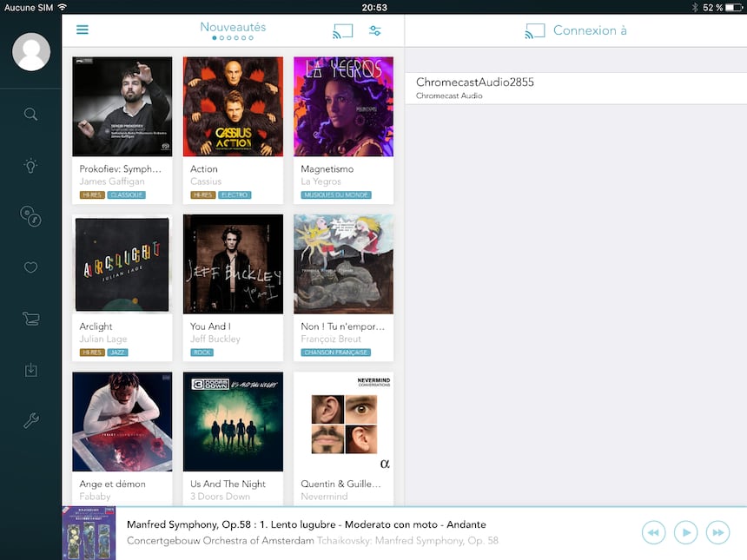Open the filter sliders icon
Viewport: 747px width, 560px height.
[x=375, y=31]
